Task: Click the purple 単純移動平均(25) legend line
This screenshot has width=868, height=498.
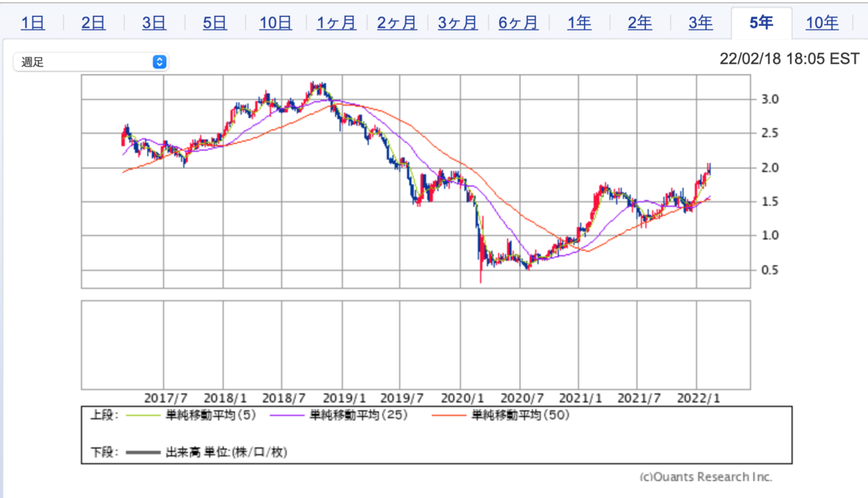Action: click(x=288, y=416)
